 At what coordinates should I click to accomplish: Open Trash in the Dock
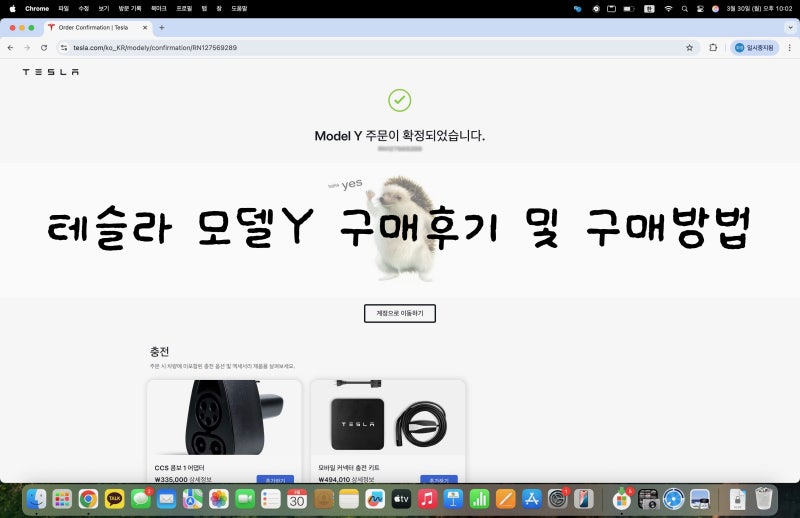tap(763, 499)
